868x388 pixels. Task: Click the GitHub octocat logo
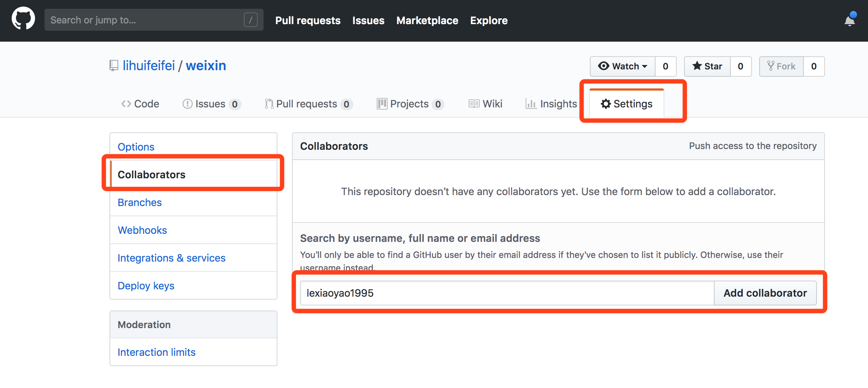point(23,19)
